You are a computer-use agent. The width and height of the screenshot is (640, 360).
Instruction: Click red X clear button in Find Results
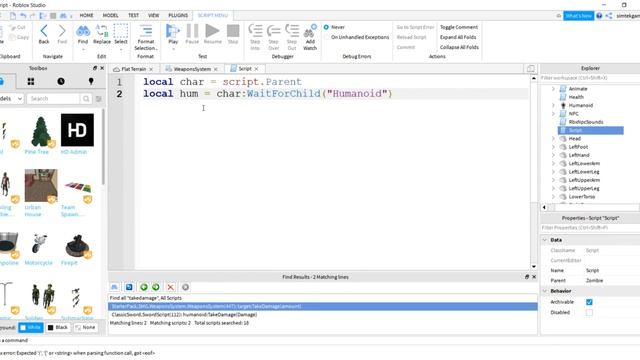[x=170, y=287]
